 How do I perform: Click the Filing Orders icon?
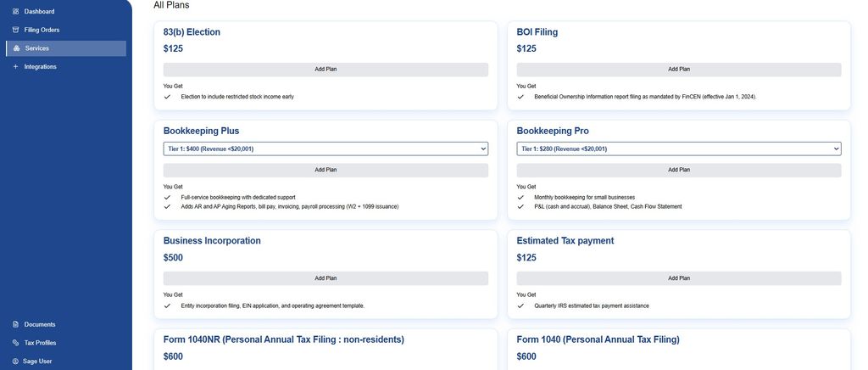click(x=15, y=30)
